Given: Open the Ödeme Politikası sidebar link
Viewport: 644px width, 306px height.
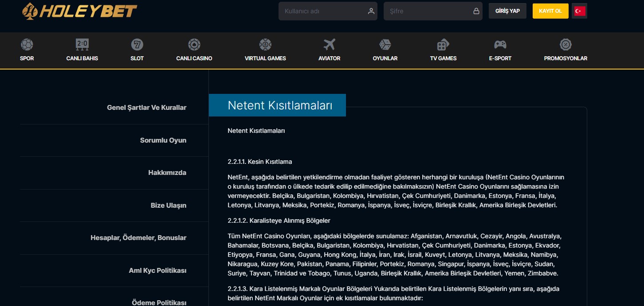Looking at the screenshot, I should coord(159,303).
